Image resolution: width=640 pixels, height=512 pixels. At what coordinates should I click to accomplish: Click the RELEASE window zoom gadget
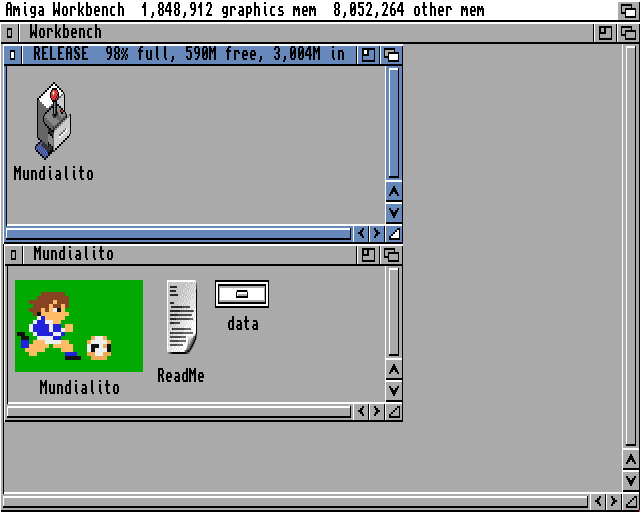[368, 55]
